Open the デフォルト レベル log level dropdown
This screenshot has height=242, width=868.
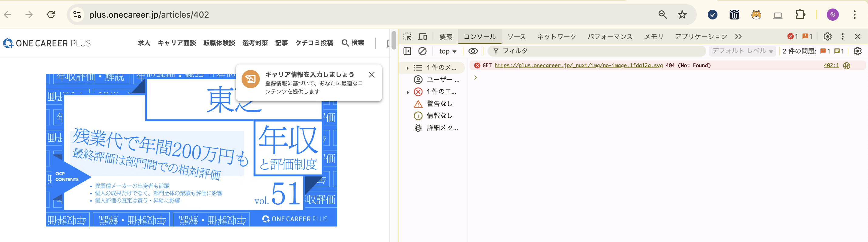pos(742,51)
